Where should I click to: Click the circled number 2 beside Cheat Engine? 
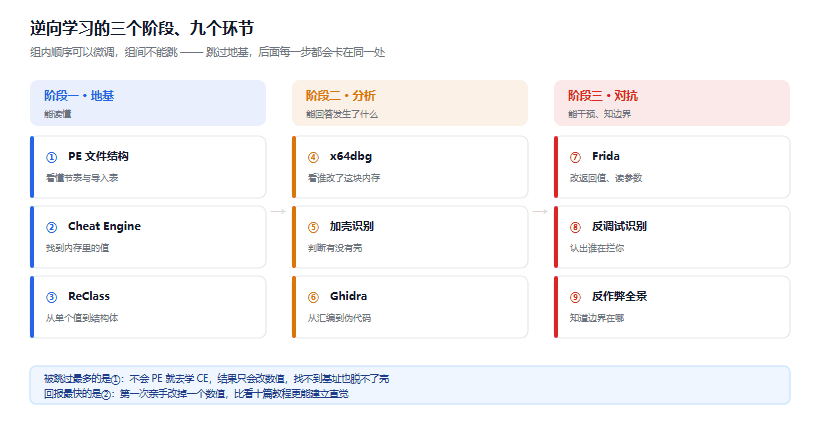point(51,227)
